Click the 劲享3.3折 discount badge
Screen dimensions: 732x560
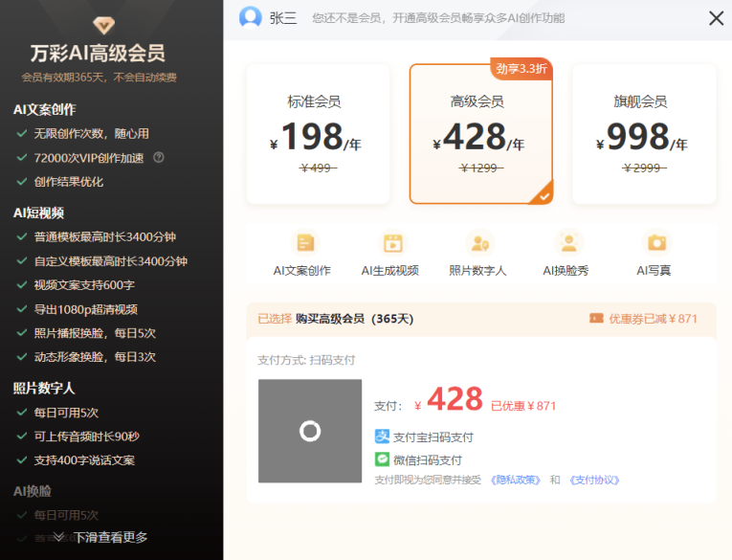click(521, 68)
